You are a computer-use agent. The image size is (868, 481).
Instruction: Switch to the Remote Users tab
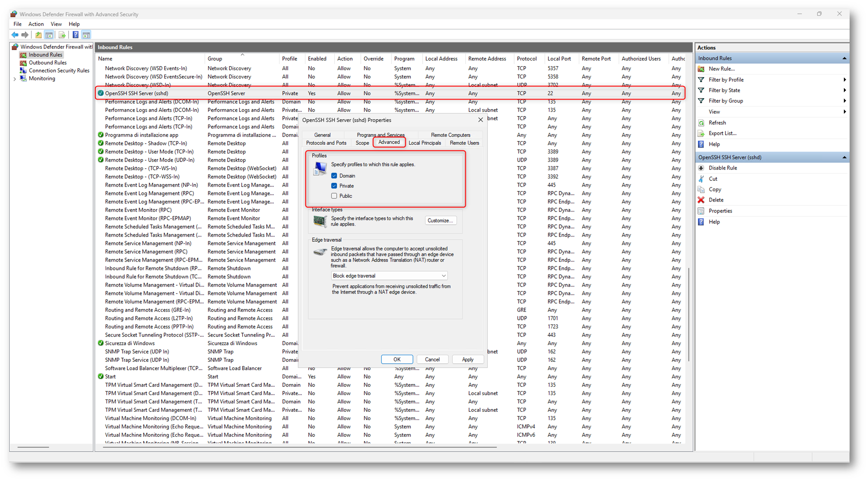pos(464,143)
